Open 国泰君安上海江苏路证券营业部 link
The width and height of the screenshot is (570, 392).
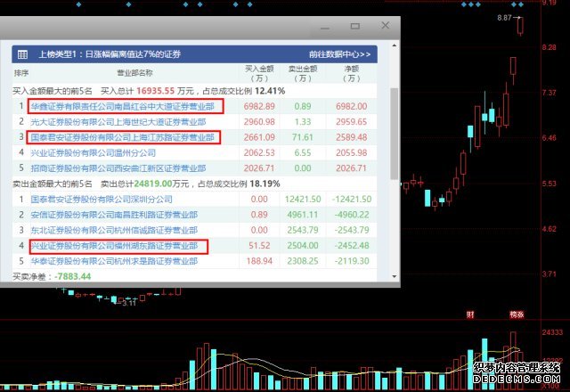(x=120, y=137)
